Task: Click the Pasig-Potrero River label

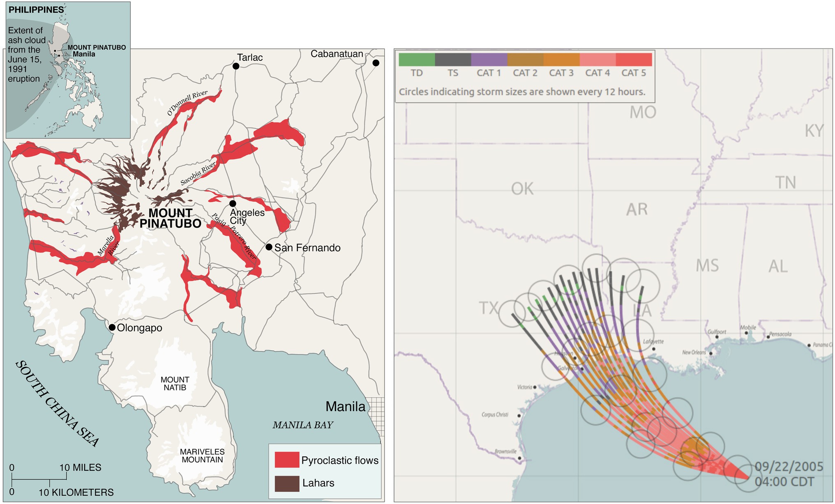Action: click(x=234, y=236)
